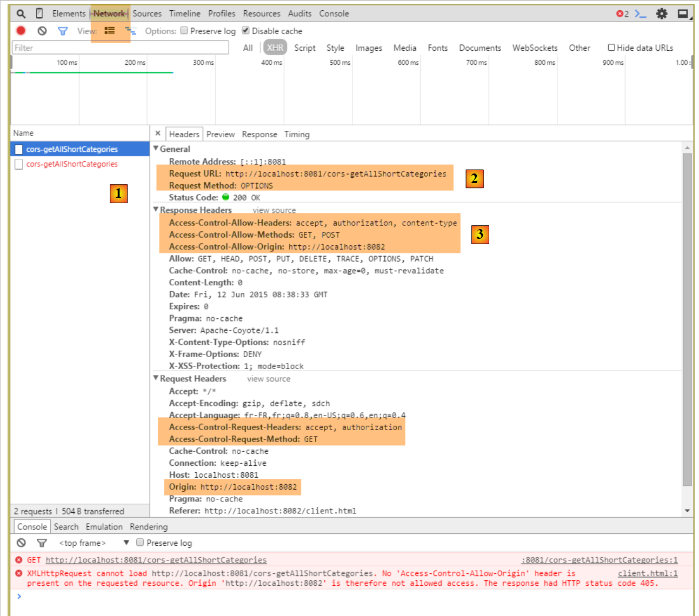Open the Response tab of the request
Viewport: 699px width, 616px height.
pyautogui.click(x=259, y=134)
